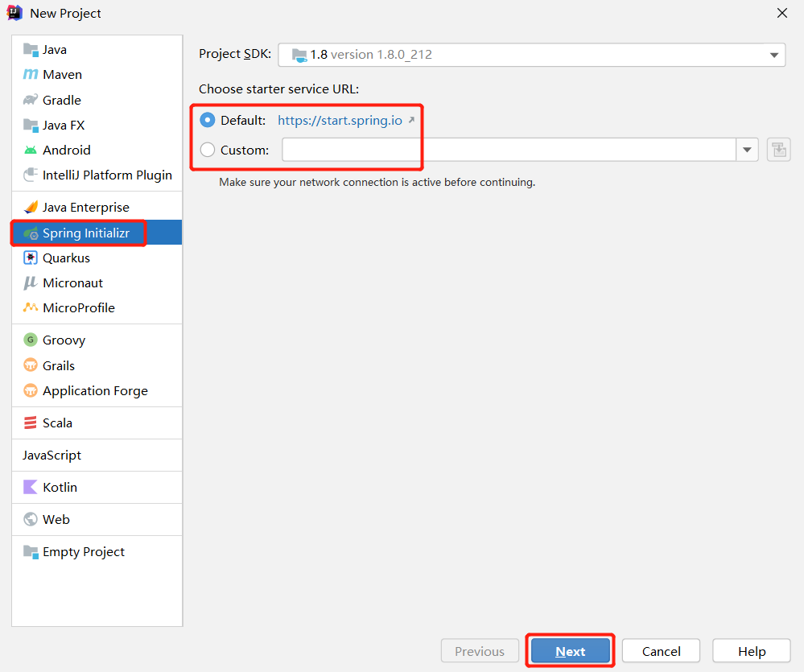Click the Kotlin K icon
This screenshot has width=804, height=672.
31,487
